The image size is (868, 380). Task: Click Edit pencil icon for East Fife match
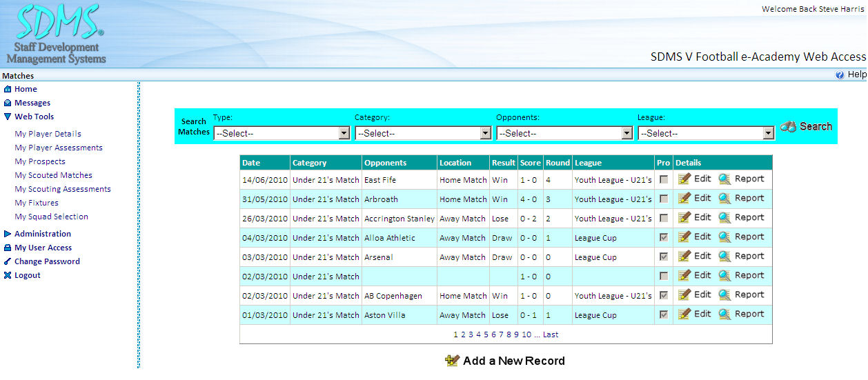(684, 179)
